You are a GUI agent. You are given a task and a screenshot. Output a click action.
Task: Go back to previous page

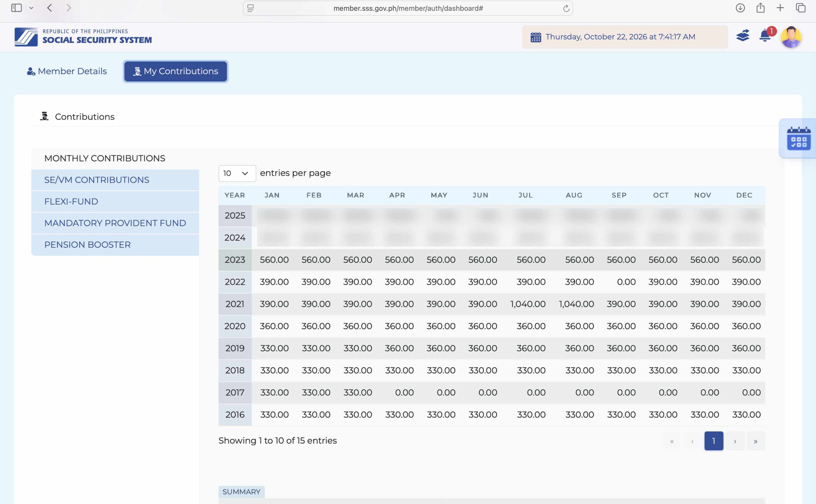click(x=50, y=8)
